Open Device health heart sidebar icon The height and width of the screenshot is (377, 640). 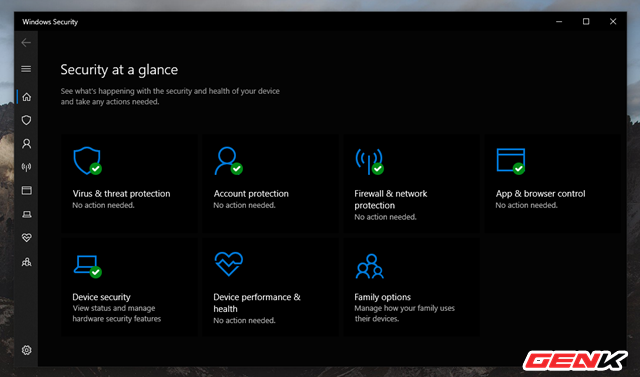pyautogui.click(x=27, y=237)
